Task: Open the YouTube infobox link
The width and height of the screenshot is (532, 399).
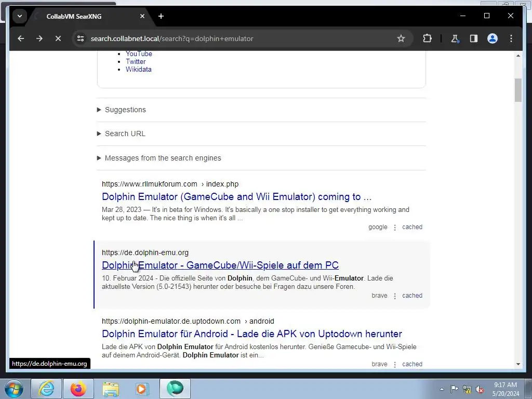Action: pos(139,54)
